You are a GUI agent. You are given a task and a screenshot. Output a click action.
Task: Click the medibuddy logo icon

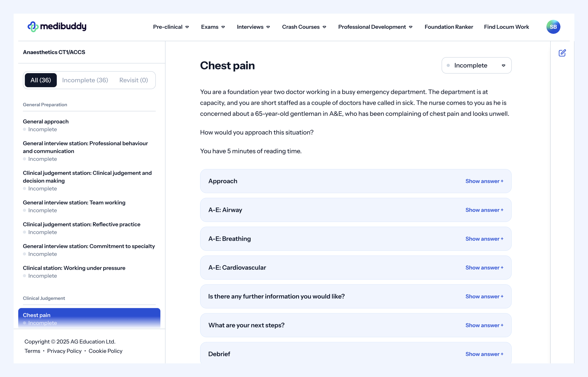point(33,27)
